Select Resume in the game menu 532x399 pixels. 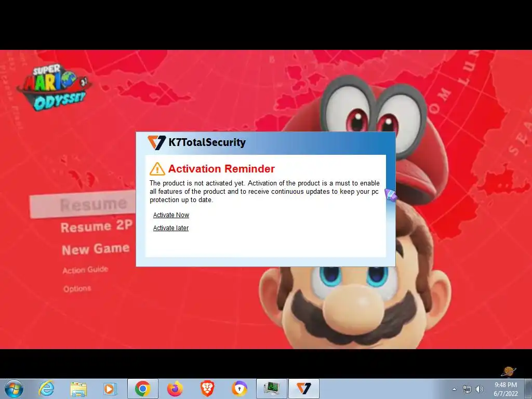coord(83,205)
